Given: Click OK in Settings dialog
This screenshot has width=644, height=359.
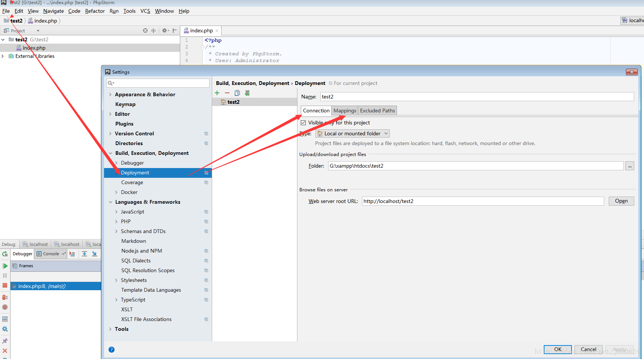Looking at the screenshot, I should coord(558,349).
